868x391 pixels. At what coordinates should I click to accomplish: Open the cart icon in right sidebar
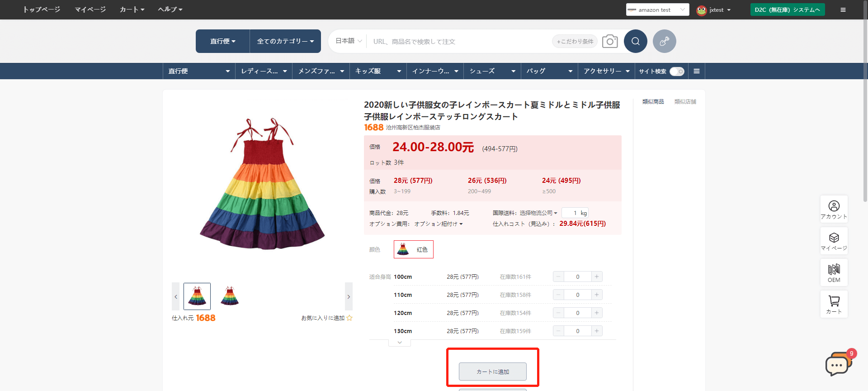pyautogui.click(x=834, y=304)
